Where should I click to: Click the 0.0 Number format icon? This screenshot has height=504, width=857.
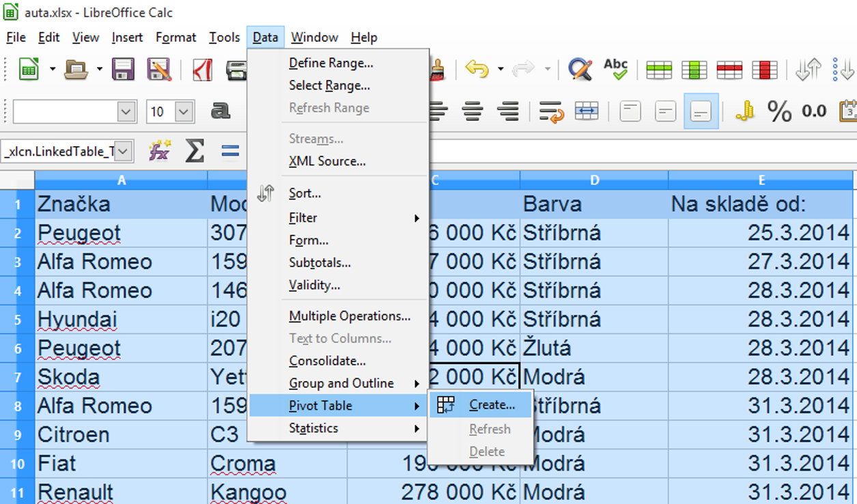point(814,111)
